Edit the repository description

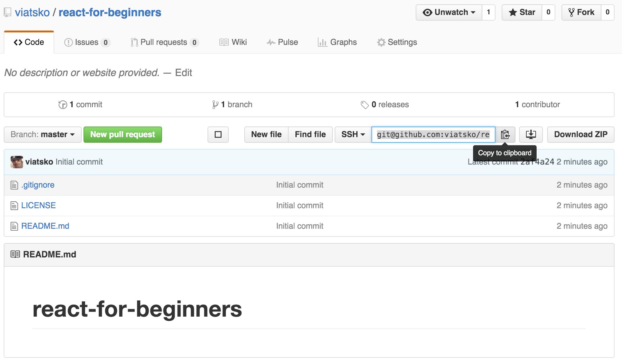184,73
